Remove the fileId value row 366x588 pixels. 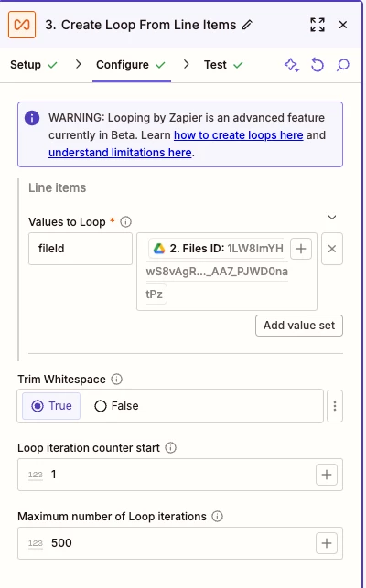332,249
